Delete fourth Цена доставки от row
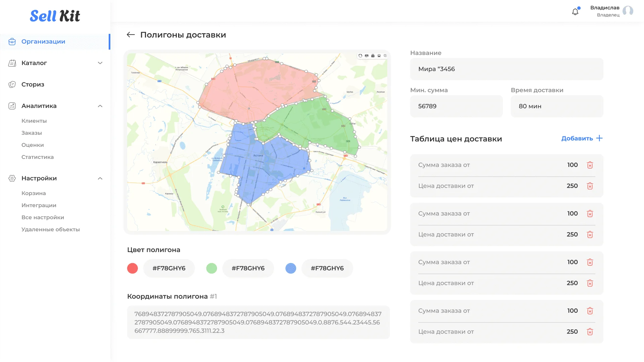 (x=590, y=332)
